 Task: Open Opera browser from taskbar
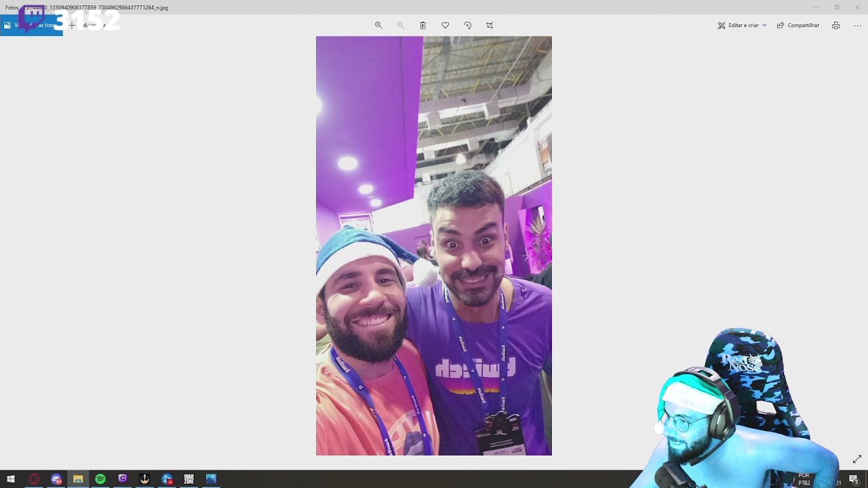[x=34, y=479]
